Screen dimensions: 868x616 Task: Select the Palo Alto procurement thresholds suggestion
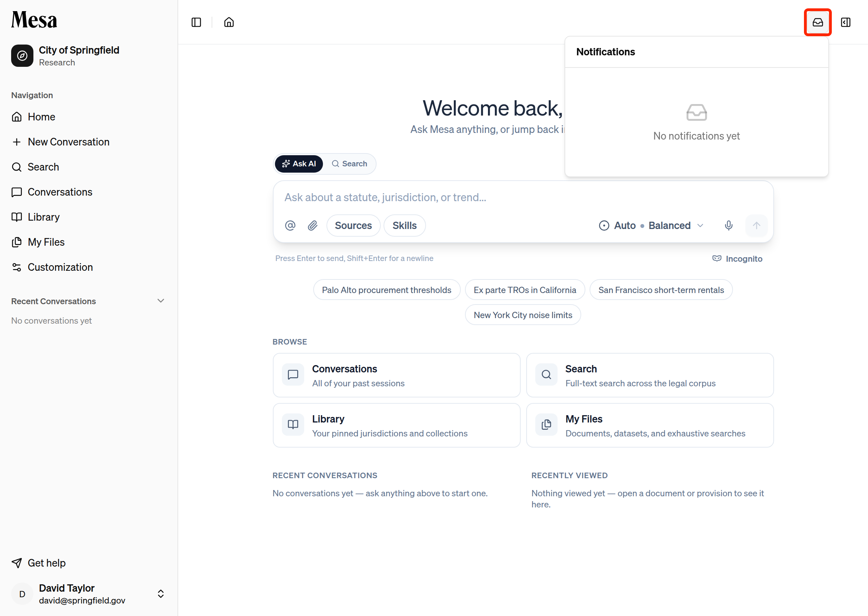[x=387, y=290]
